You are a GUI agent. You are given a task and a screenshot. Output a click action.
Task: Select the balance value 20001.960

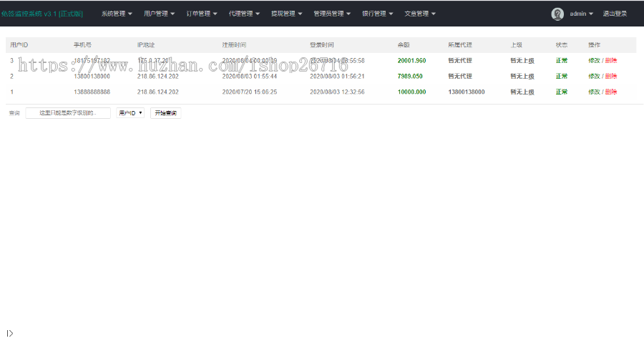pos(411,60)
